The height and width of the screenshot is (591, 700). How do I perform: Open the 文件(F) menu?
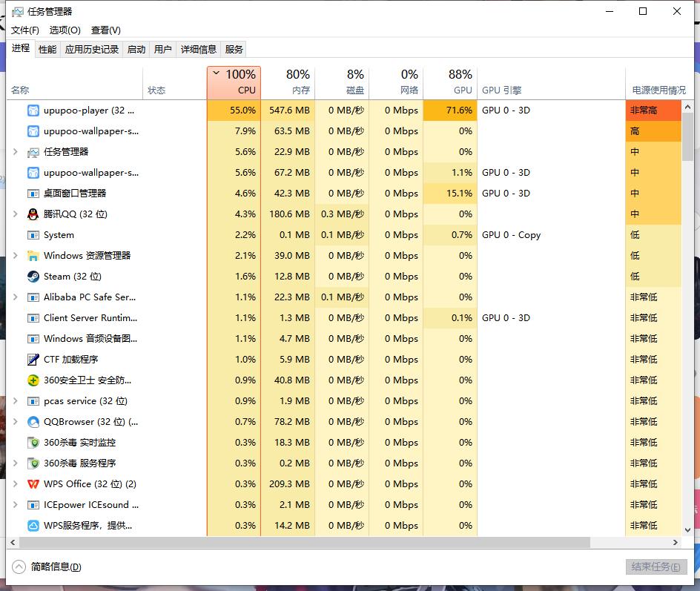(25, 30)
